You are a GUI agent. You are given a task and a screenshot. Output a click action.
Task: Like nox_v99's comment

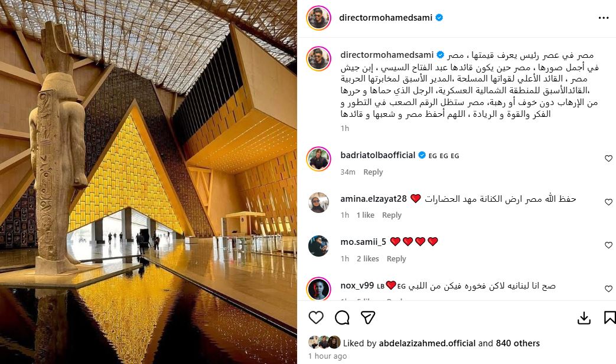pos(608,288)
